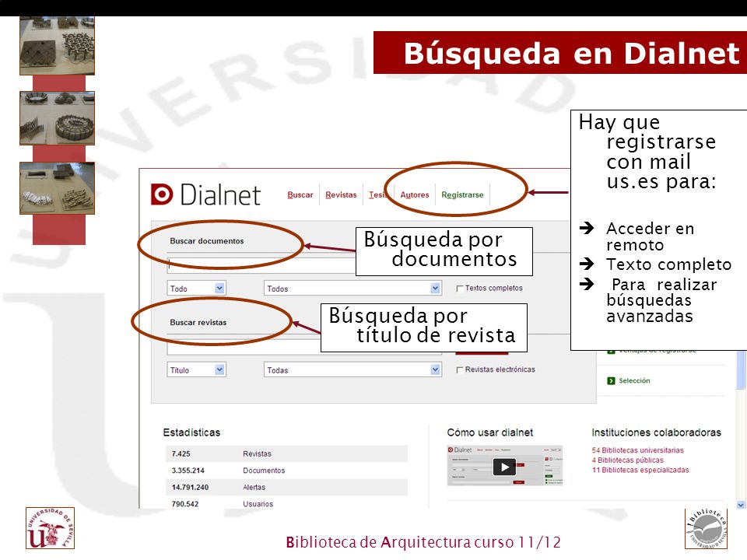Open 11 Bibliotecas especializadas link

tap(640, 470)
